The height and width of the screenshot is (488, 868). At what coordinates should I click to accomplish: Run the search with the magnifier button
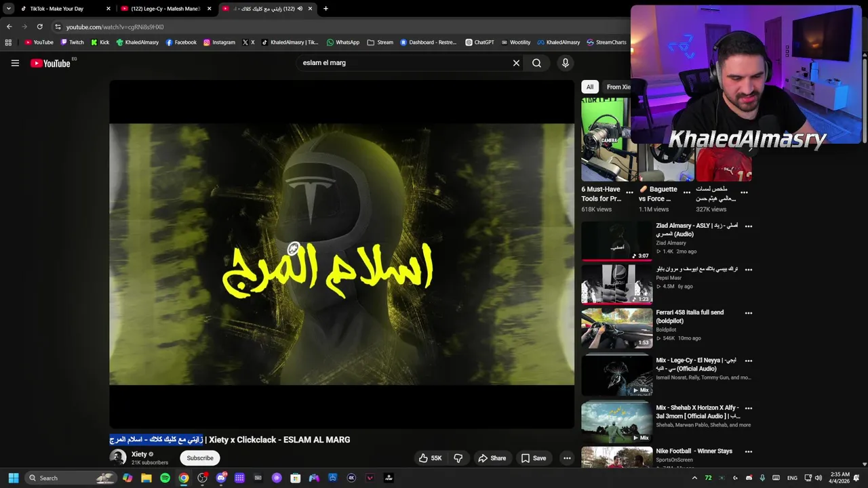click(x=536, y=63)
